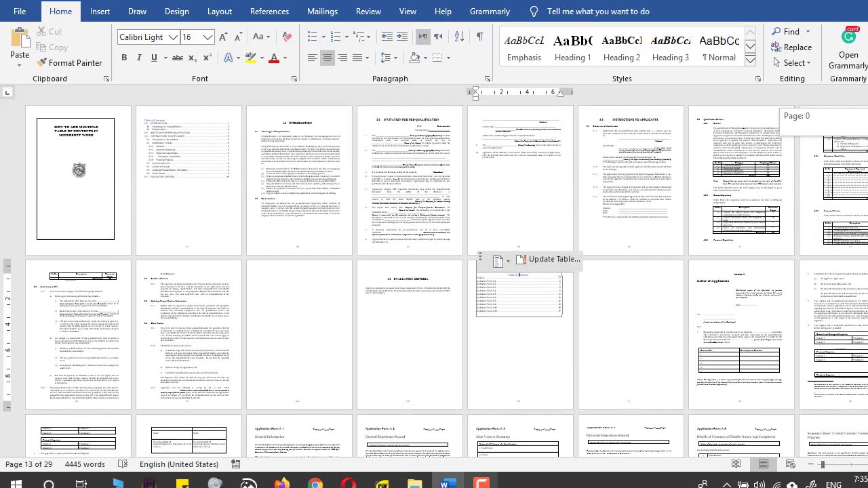Increase paragraph indent
The width and height of the screenshot is (868, 488).
coord(403,37)
